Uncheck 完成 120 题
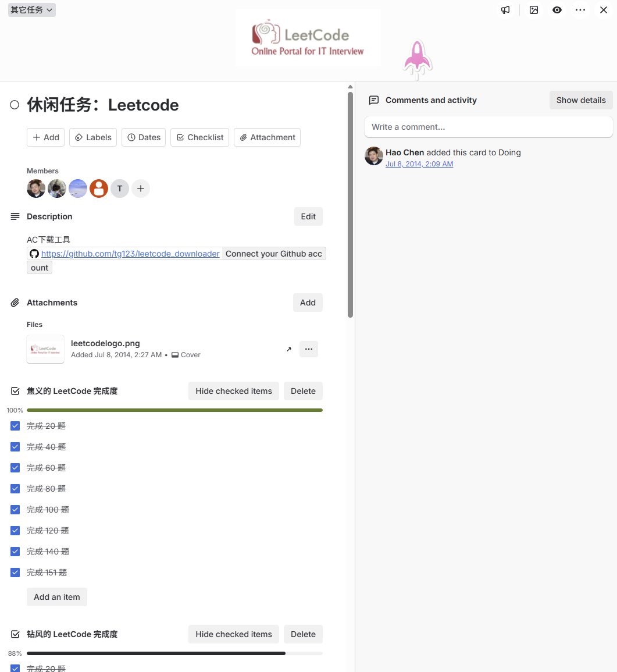 tap(15, 531)
